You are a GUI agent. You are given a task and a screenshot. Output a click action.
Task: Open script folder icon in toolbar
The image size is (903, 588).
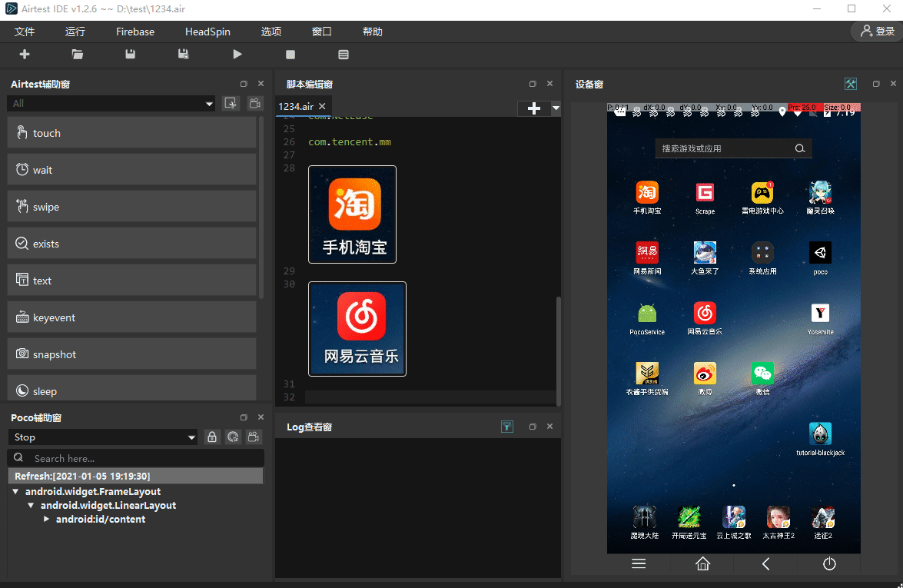pyautogui.click(x=77, y=54)
